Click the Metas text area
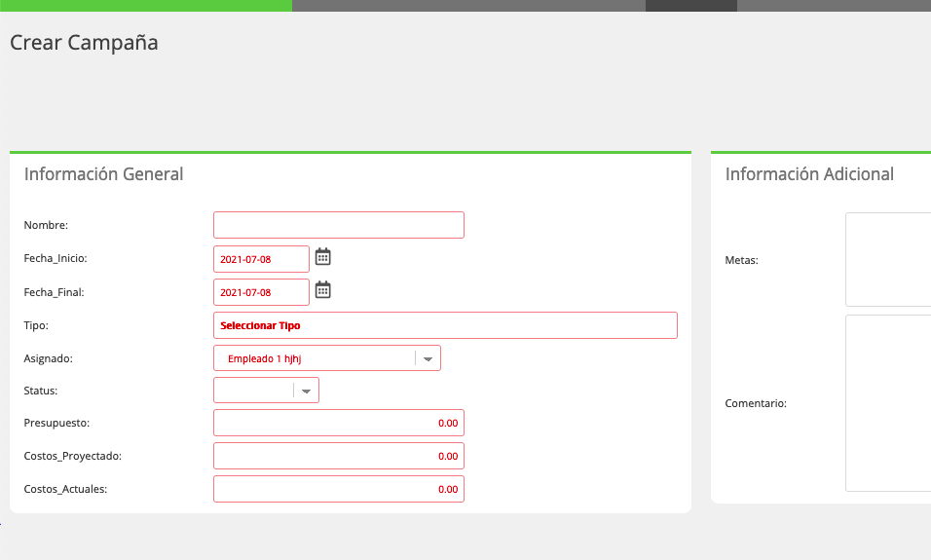This screenshot has height=560, width=931. [x=888, y=259]
